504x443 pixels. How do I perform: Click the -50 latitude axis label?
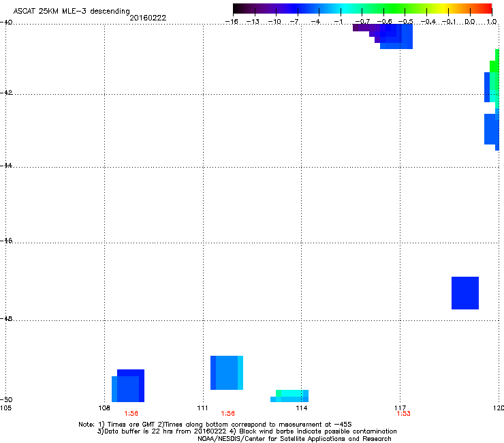[x=6, y=399]
